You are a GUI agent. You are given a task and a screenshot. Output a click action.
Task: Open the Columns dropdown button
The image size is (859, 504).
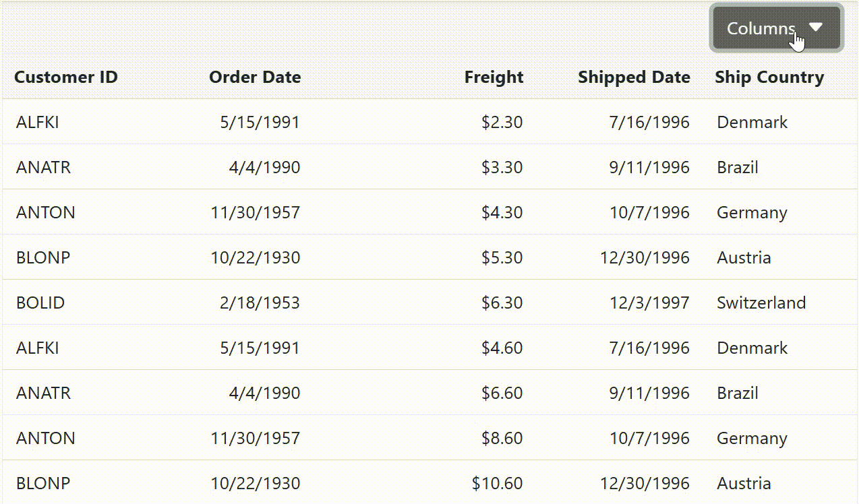coord(761,28)
